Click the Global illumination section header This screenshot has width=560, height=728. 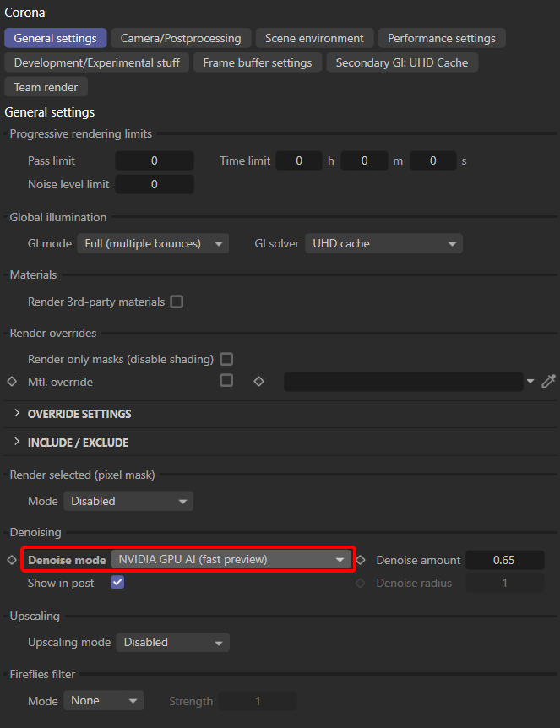click(x=58, y=217)
